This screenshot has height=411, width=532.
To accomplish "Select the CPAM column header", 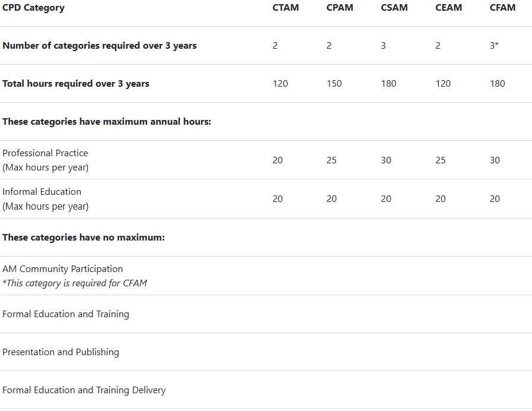I will (340, 8).
